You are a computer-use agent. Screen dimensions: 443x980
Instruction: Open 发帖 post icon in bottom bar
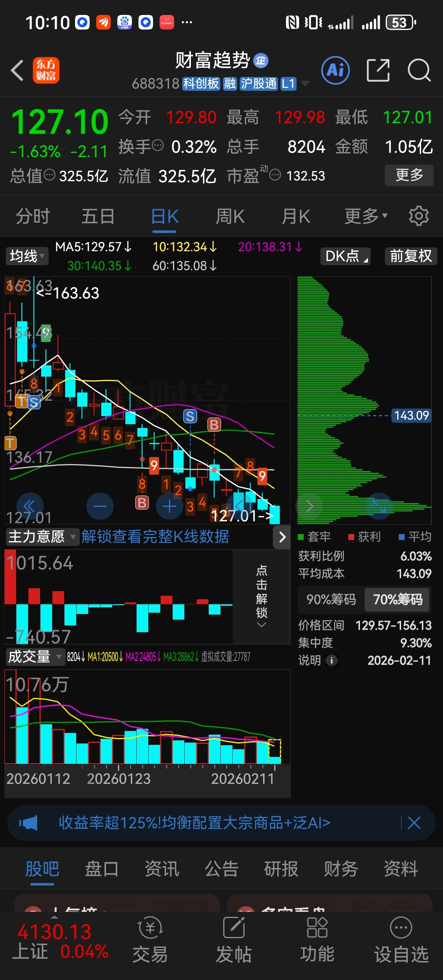tap(234, 939)
